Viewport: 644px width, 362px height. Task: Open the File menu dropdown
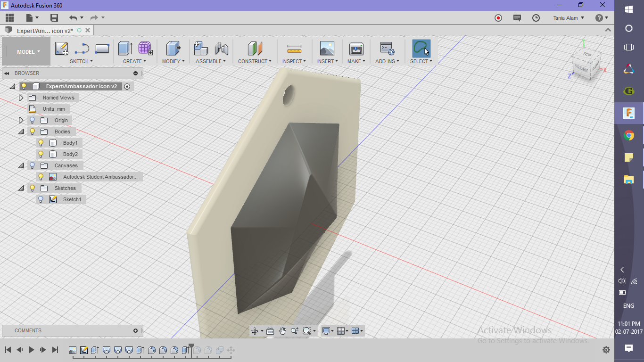click(32, 18)
